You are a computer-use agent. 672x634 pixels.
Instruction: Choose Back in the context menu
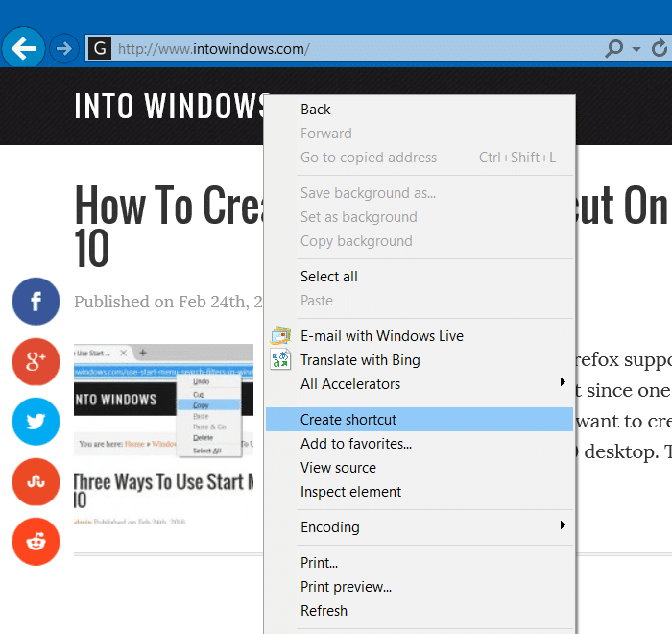[x=420, y=110]
